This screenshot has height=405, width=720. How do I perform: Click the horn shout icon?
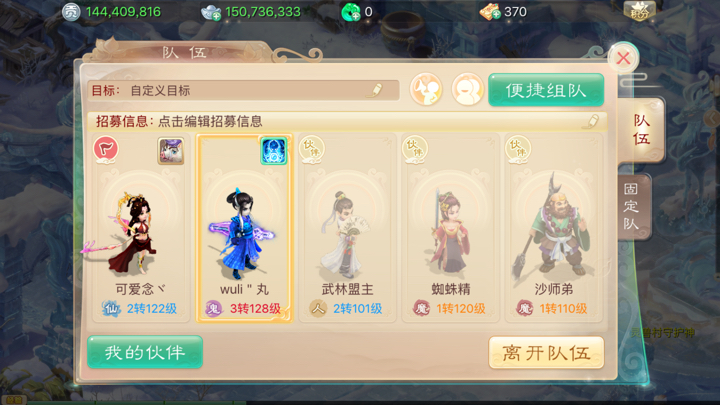click(x=426, y=89)
